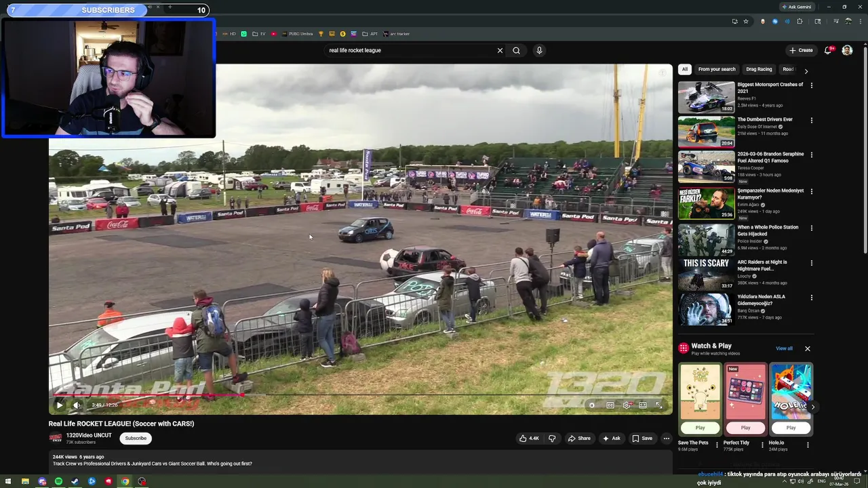Viewport: 868px width, 488px height.
Task: Dislike the video
Action: pos(552,439)
